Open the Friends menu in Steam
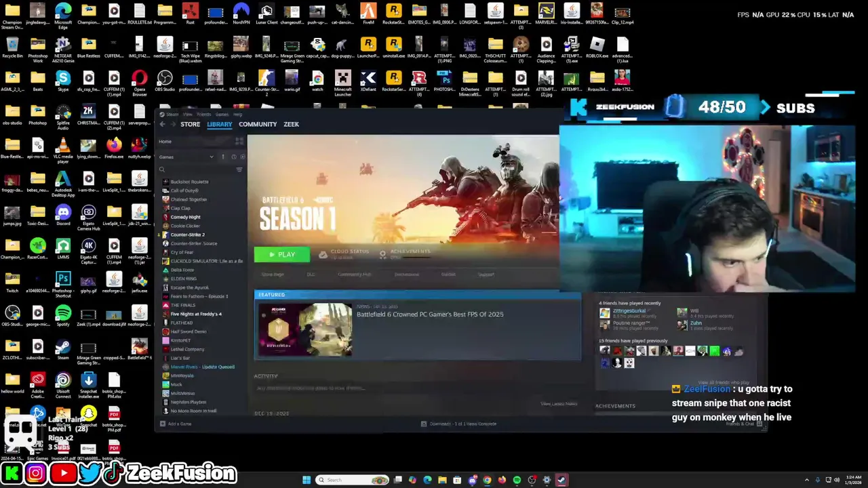This screenshot has height=488, width=868. 203,115
